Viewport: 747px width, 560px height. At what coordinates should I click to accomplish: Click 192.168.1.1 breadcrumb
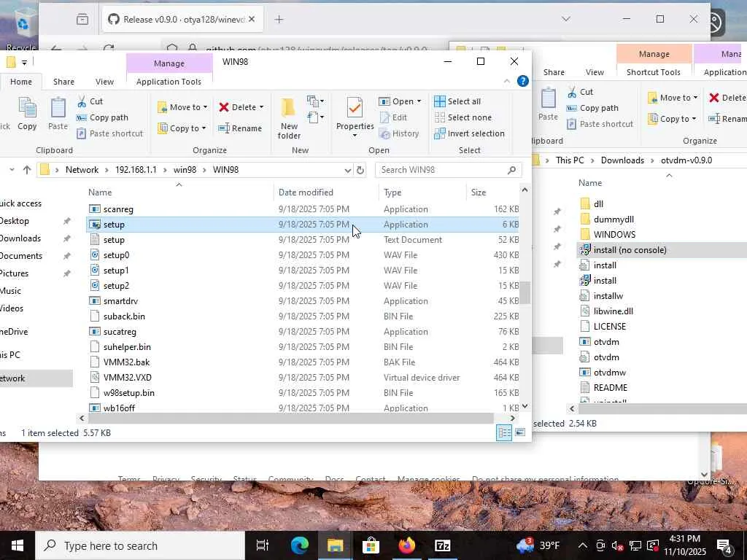(x=136, y=170)
